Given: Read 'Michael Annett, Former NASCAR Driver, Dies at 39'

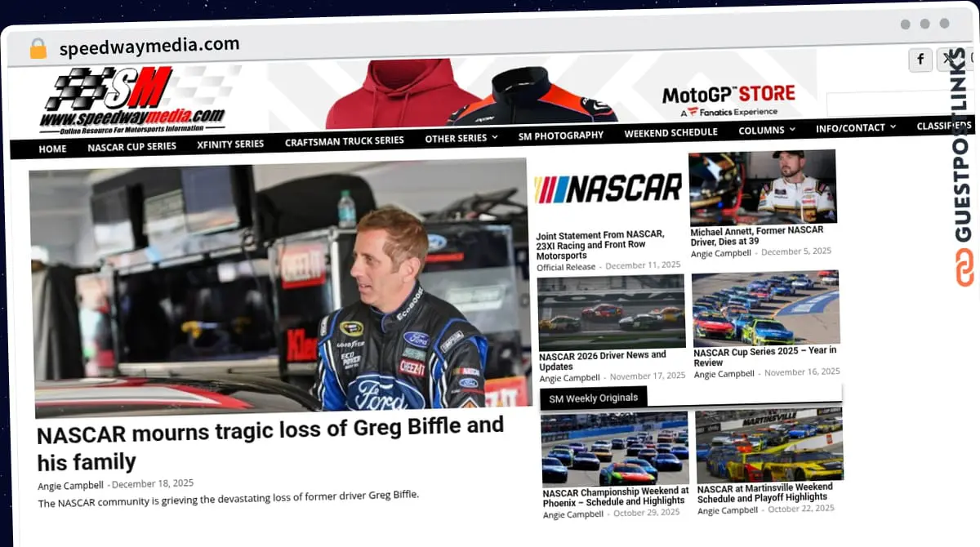Looking at the screenshot, I should tap(757, 237).
